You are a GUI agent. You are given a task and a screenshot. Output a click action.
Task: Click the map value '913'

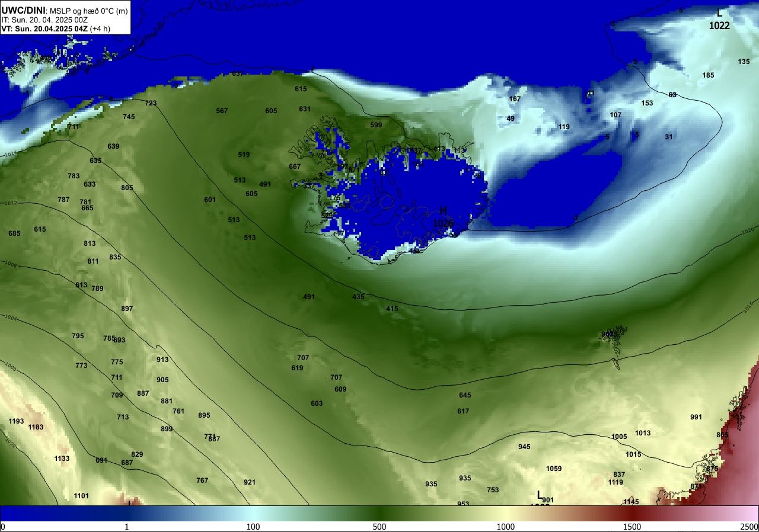pyautogui.click(x=162, y=360)
